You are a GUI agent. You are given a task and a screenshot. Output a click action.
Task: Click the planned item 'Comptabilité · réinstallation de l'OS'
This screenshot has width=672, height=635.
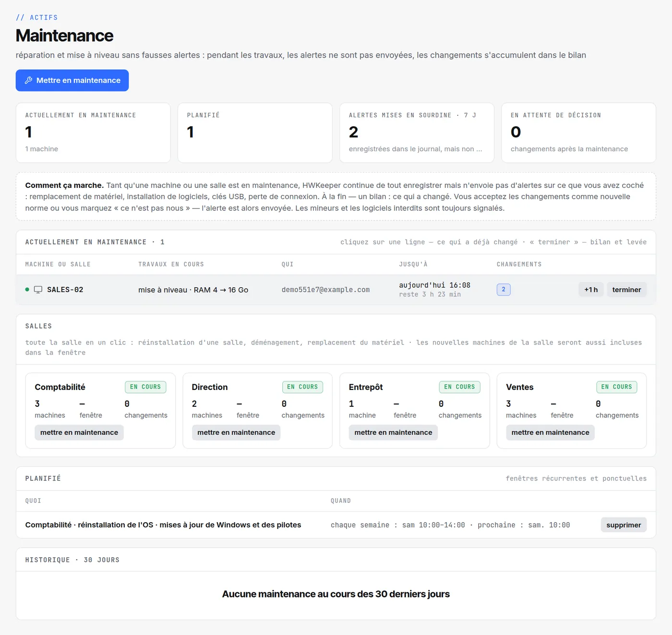(x=89, y=525)
